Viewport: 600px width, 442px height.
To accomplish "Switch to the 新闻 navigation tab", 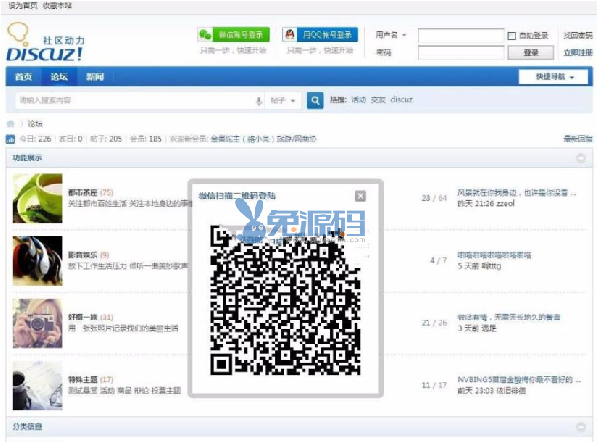I will click(x=95, y=77).
